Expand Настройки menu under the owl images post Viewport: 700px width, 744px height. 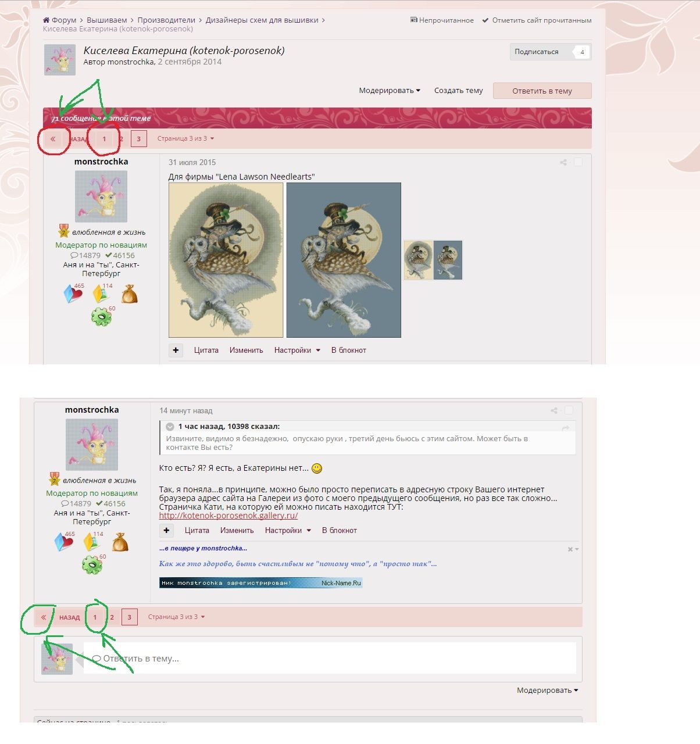[297, 350]
